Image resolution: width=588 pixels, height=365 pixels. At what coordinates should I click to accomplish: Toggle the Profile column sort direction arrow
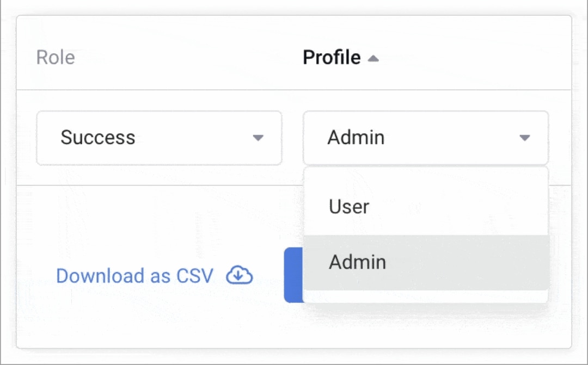(x=373, y=59)
